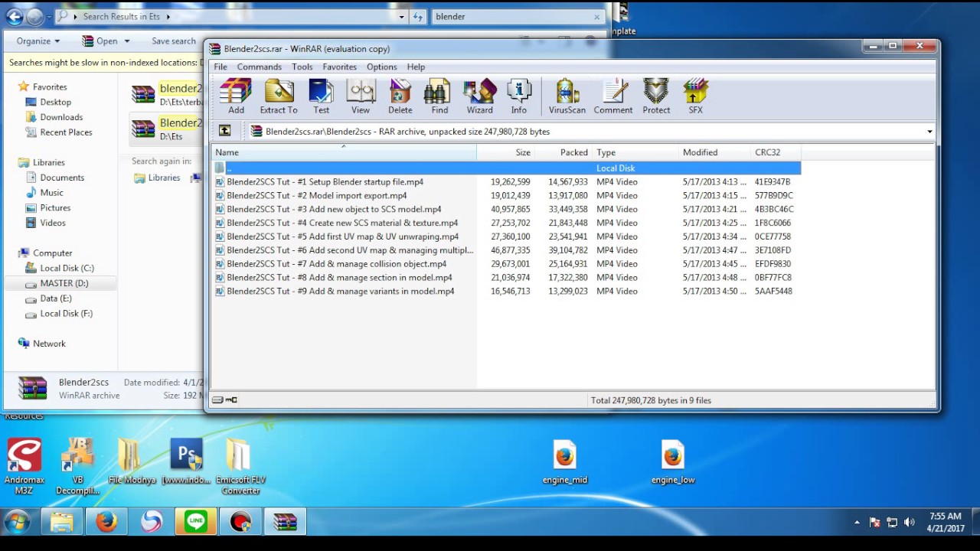
Task: Sort by the Size column header
Action: 505,152
